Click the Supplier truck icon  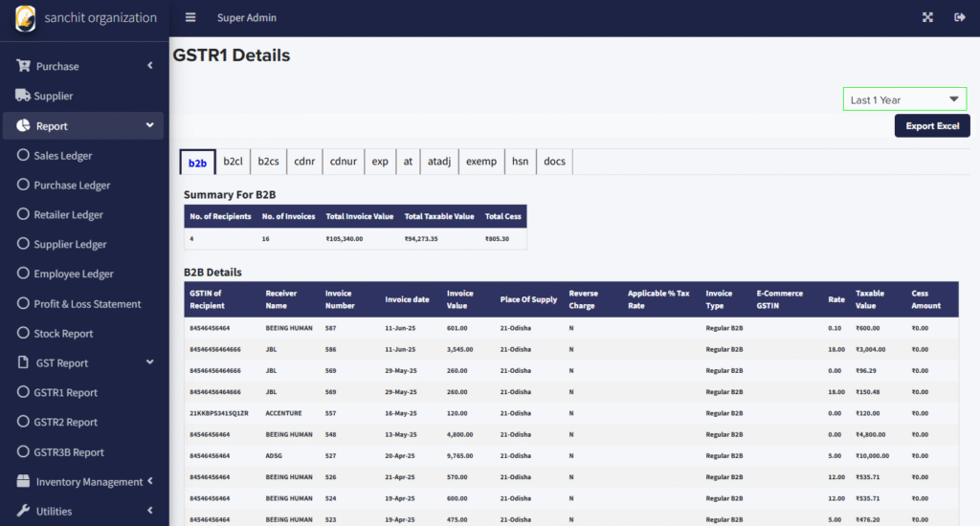coord(23,96)
